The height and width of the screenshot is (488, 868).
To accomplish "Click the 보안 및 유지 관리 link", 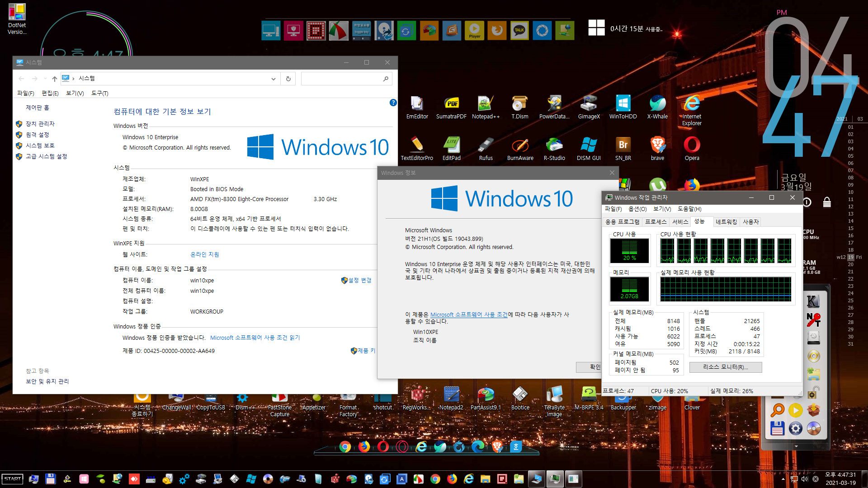I will (47, 381).
